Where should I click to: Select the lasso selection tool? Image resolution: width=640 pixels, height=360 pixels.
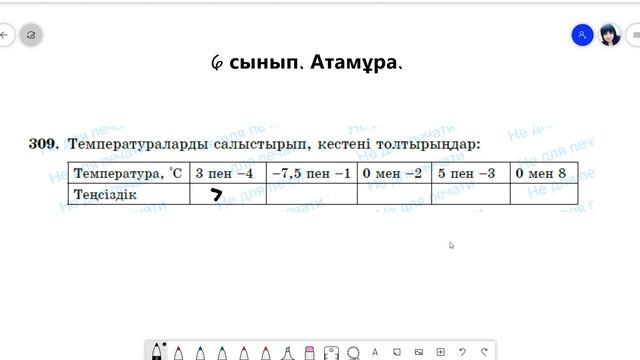tap(353, 353)
